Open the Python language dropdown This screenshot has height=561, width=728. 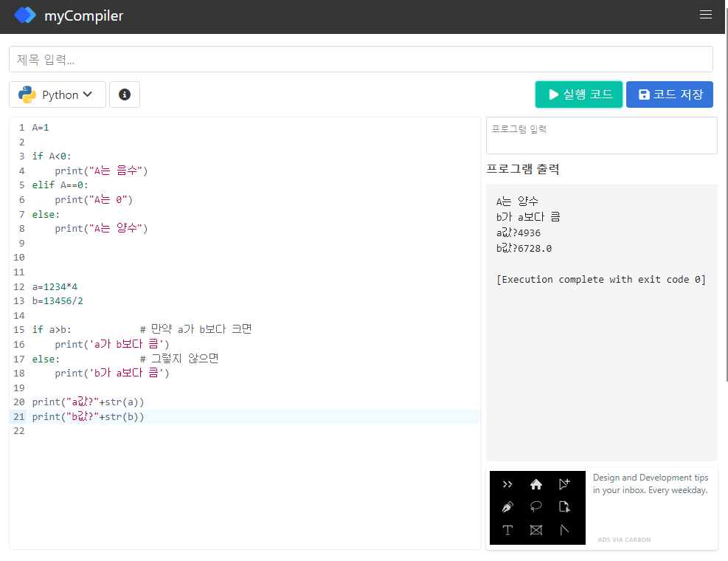(58, 94)
